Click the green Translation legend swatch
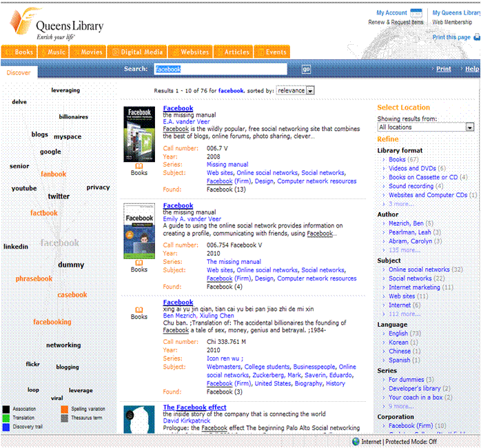This screenshot has height=448, width=481. click(6, 418)
